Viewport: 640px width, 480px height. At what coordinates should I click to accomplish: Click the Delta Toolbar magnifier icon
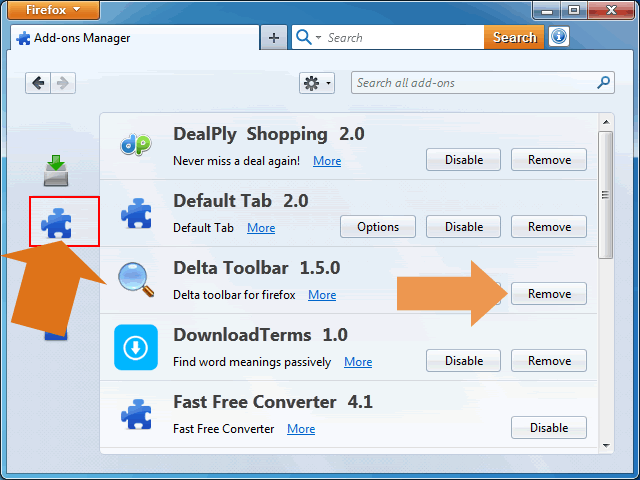tap(136, 280)
